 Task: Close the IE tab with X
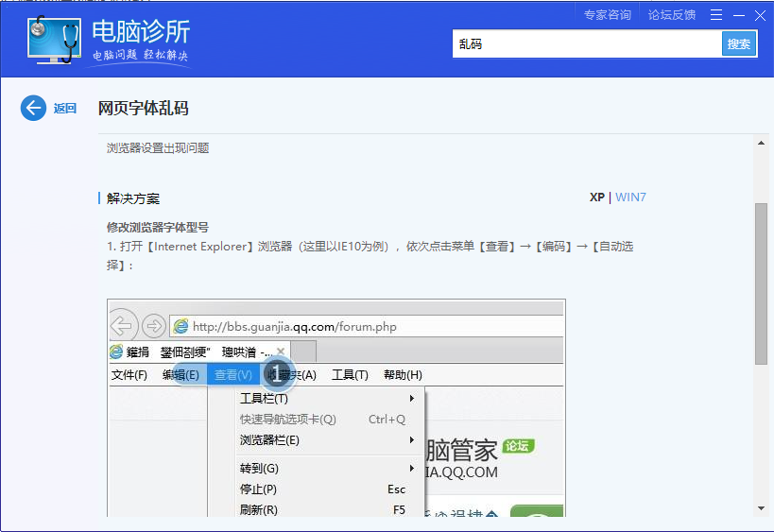[x=281, y=352]
